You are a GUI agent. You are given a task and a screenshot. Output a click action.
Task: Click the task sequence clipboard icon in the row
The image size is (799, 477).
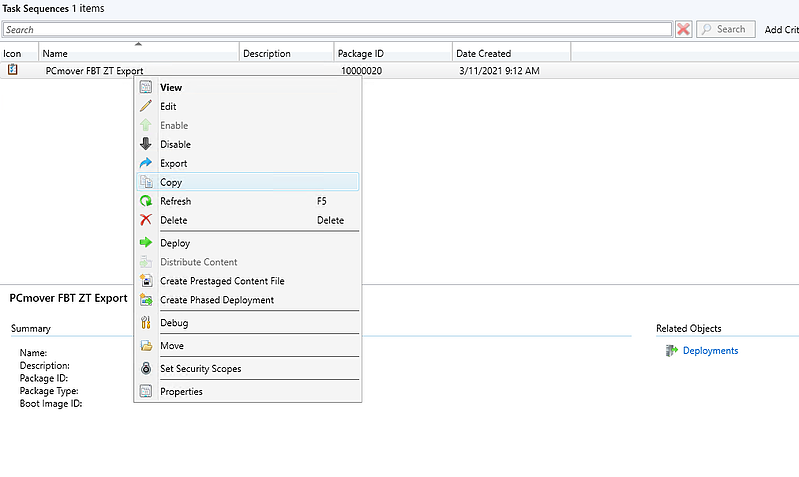coord(12,70)
